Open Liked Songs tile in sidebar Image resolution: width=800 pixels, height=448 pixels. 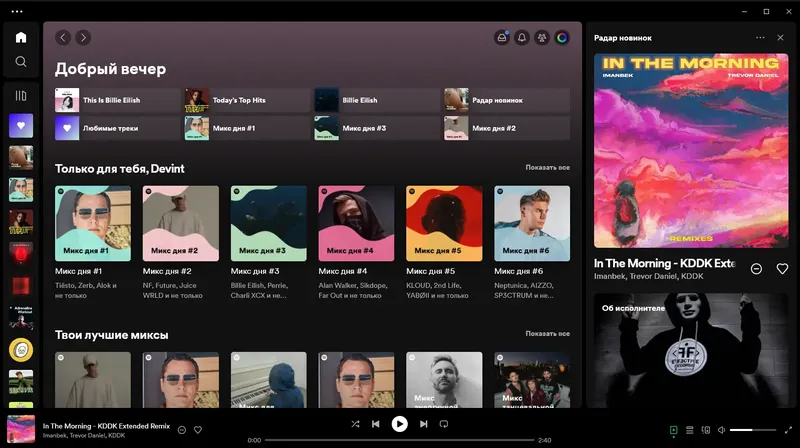21,126
